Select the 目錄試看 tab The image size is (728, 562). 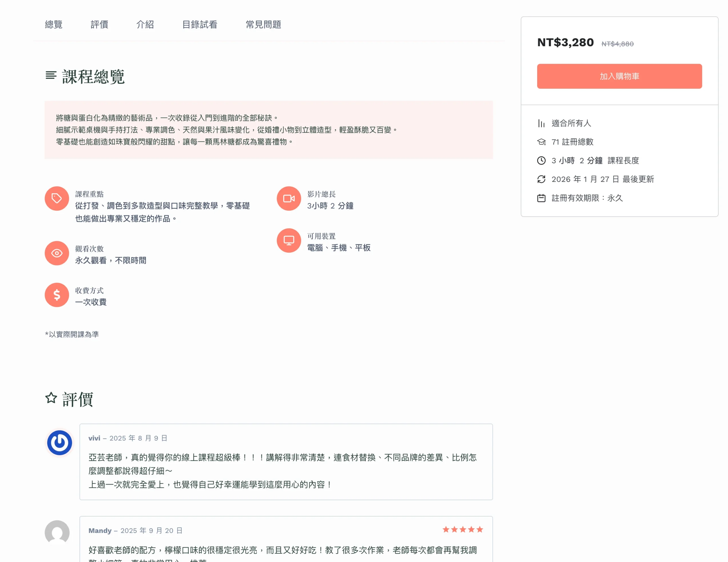[x=200, y=24]
